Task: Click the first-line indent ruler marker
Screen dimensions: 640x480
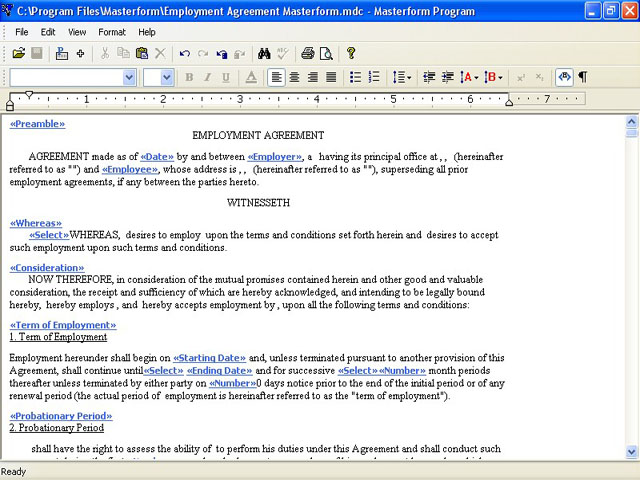Action: click(x=29, y=95)
